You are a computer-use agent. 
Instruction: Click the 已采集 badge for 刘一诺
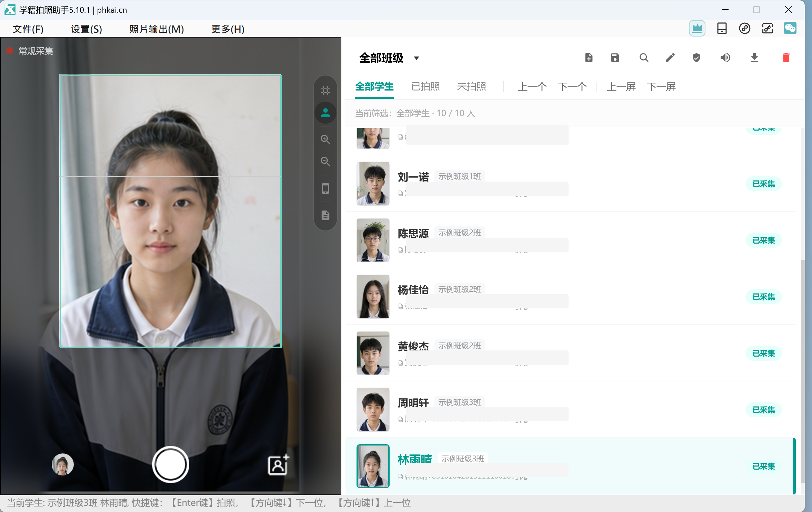coord(763,184)
